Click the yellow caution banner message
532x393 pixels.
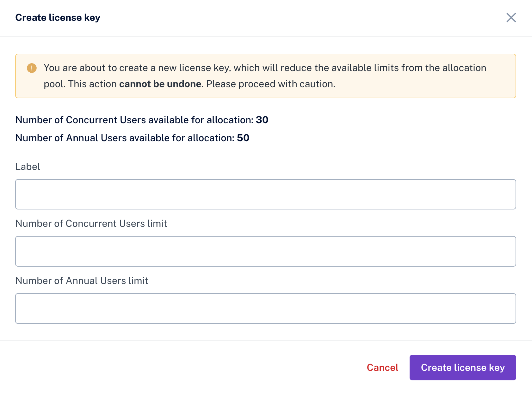coord(266,76)
